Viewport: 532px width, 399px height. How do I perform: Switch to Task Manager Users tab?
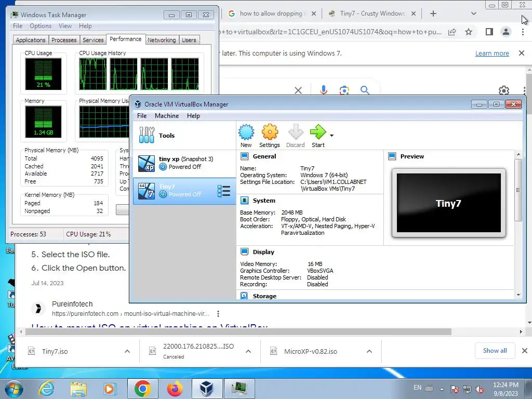tap(189, 40)
